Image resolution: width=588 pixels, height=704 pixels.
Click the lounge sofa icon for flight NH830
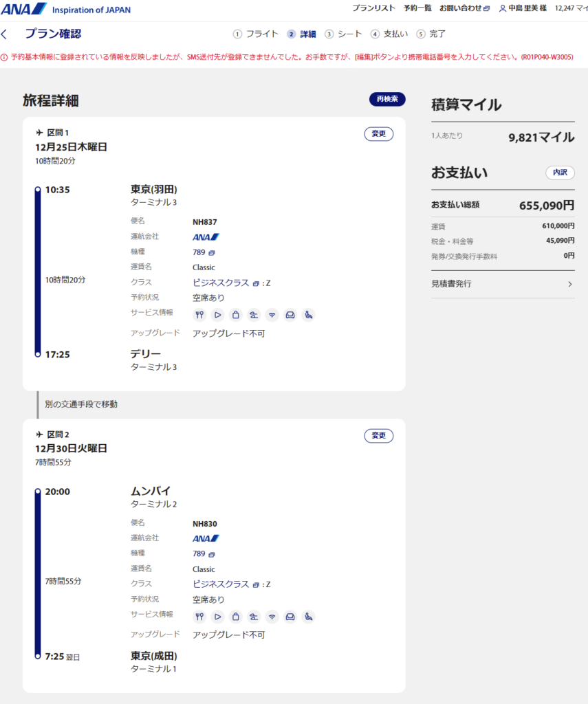click(290, 617)
